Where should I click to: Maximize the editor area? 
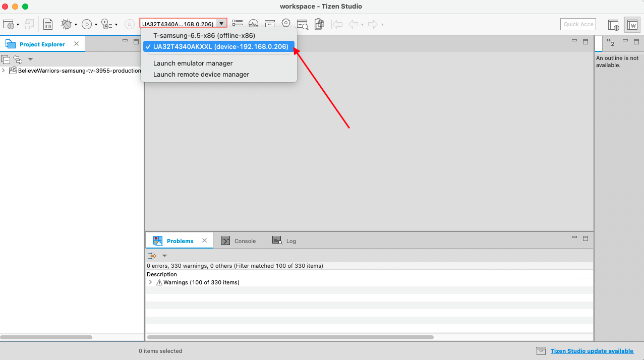click(x=586, y=41)
